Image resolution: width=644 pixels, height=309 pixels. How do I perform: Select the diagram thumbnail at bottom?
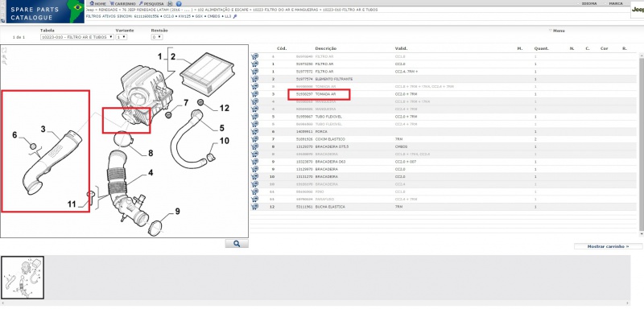coord(23,278)
